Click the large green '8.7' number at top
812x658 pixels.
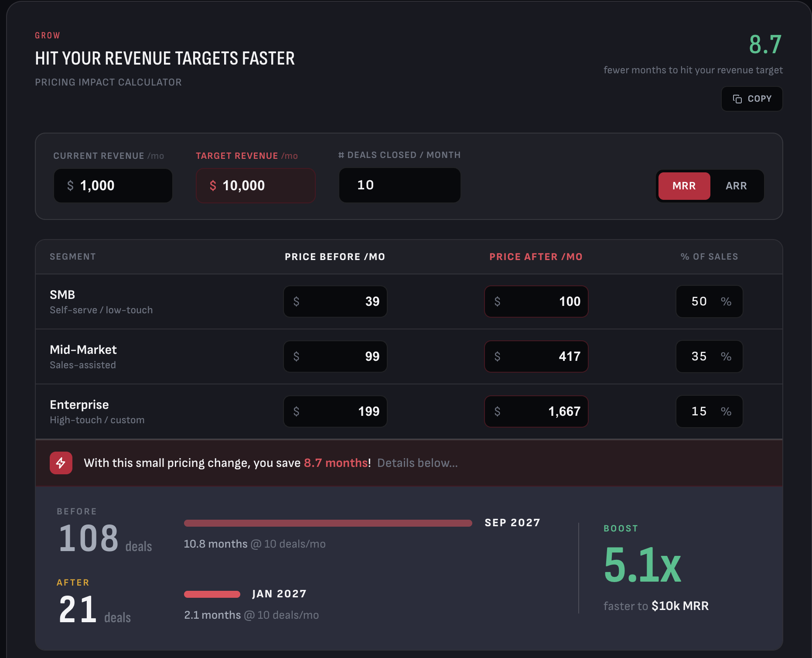point(765,45)
